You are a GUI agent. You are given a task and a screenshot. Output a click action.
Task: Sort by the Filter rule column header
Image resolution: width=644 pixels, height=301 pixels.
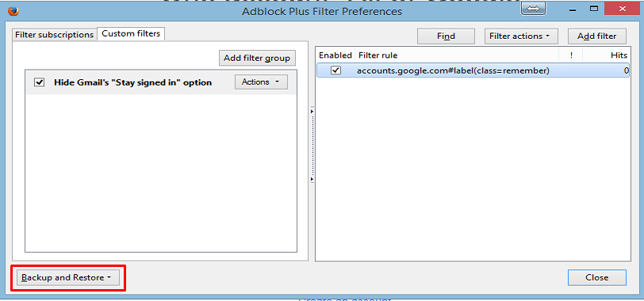[457, 55]
